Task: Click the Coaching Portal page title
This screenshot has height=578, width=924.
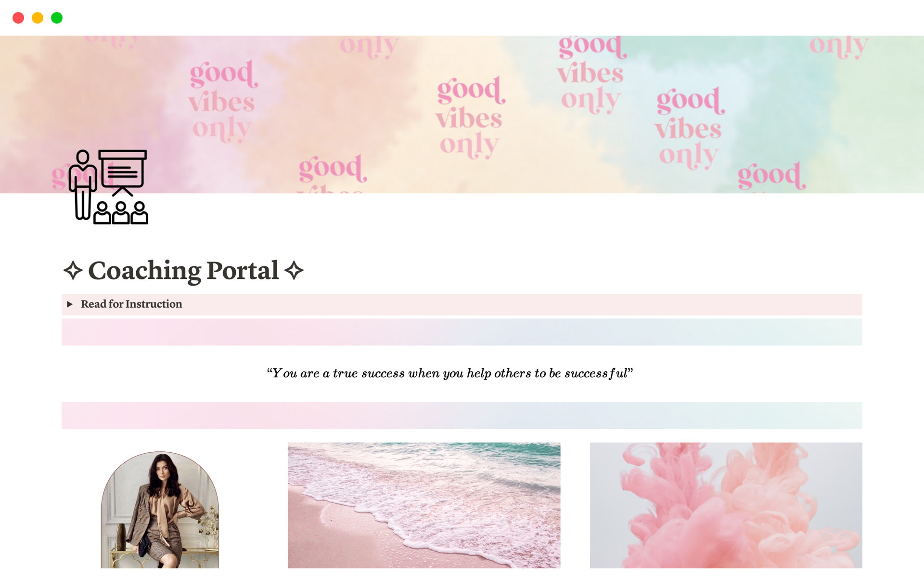Action: (x=183, y=270)
